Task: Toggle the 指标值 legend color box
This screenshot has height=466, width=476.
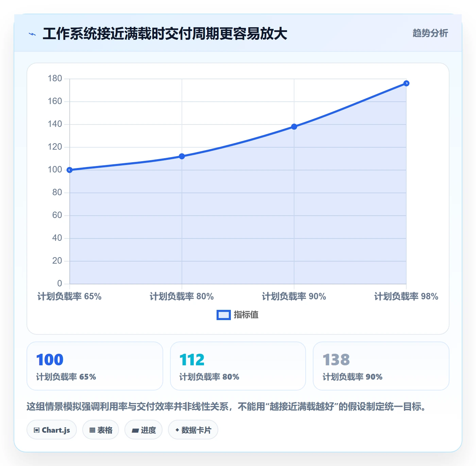Action: coord(224,315)
